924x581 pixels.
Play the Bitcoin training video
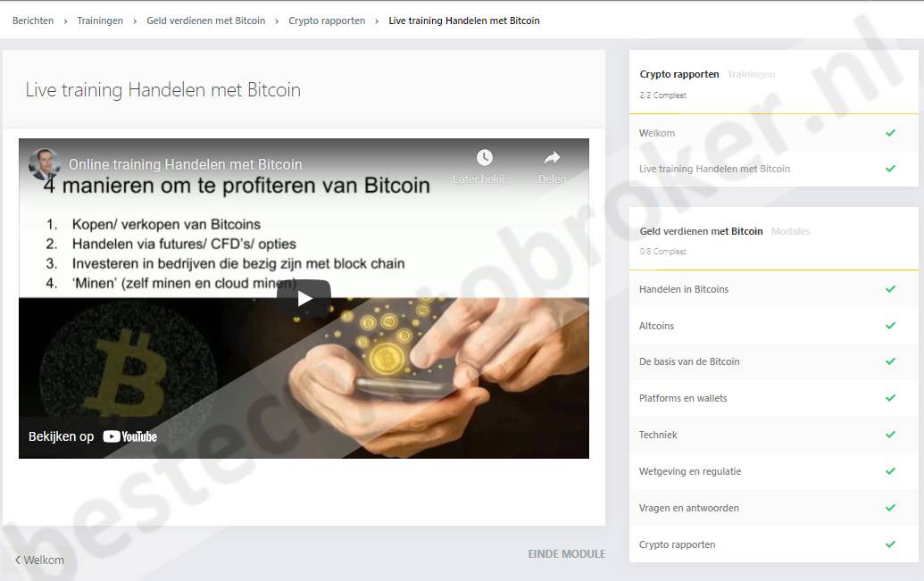304,297
